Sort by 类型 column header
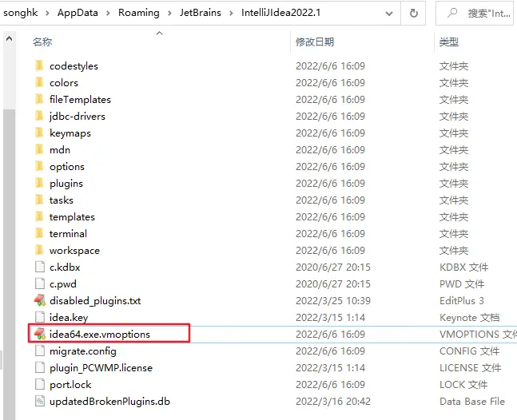Viewport: 517px width, 420px height. coord(448,42)
